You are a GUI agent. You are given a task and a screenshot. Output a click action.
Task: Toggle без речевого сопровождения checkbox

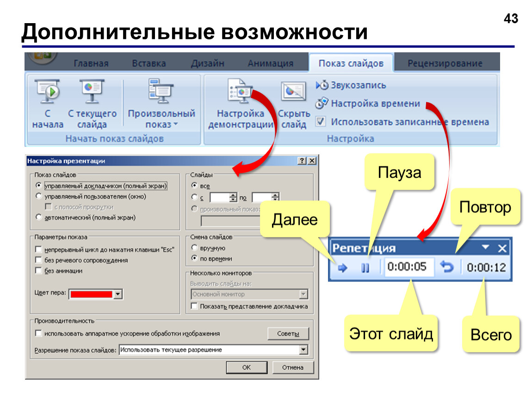pyautogui.click(x=39, y=260)
